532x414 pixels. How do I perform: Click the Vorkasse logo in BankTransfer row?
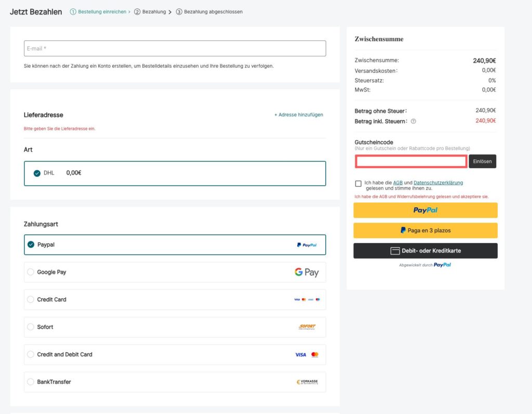point(308,382)
